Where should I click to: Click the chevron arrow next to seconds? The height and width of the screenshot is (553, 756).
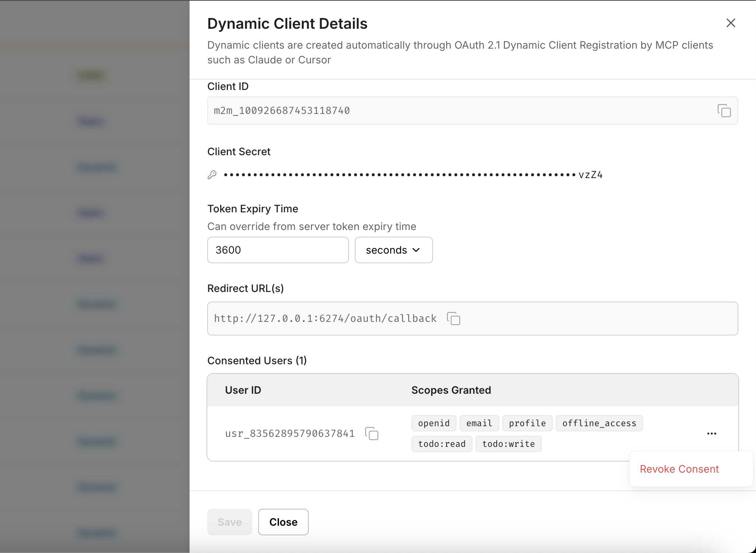tap(416, 250)
